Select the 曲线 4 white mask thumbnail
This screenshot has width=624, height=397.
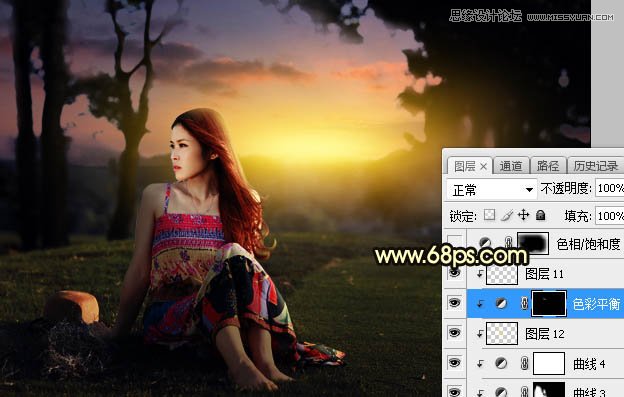point(549,363)
